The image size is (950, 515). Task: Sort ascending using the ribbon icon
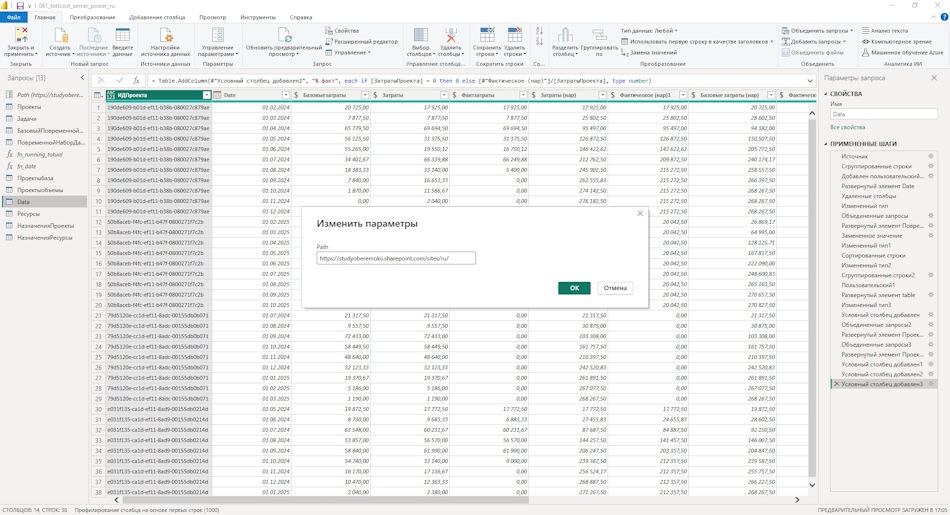click(x=539, y=30)
